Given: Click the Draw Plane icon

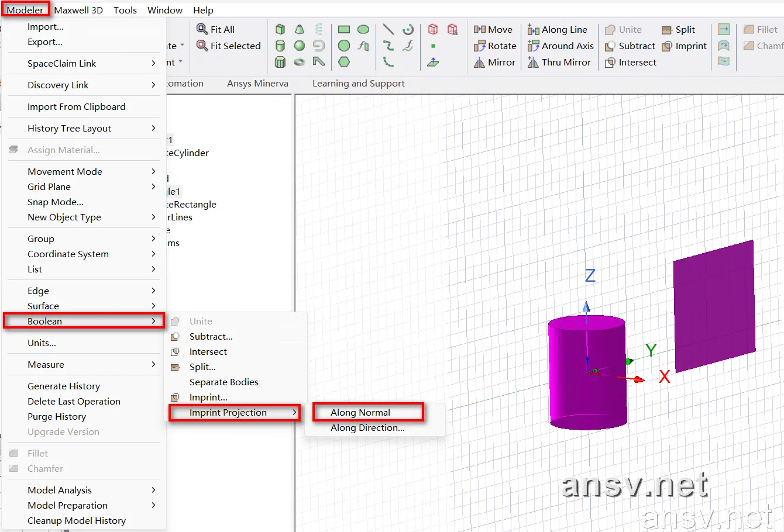Looking at the screenshot, I should [x=433, y=62].
